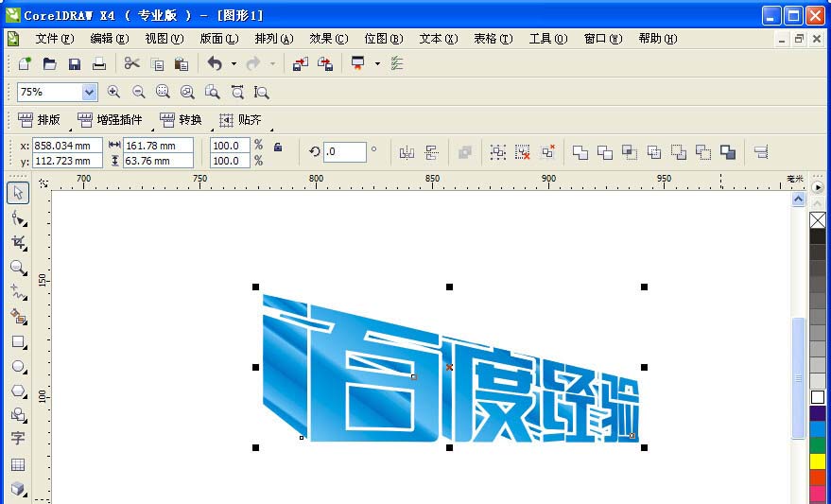The width and height of the screenshot is (831, 504).
Task: Select the no-fill X swatch
Action: (x=818, y=220)
